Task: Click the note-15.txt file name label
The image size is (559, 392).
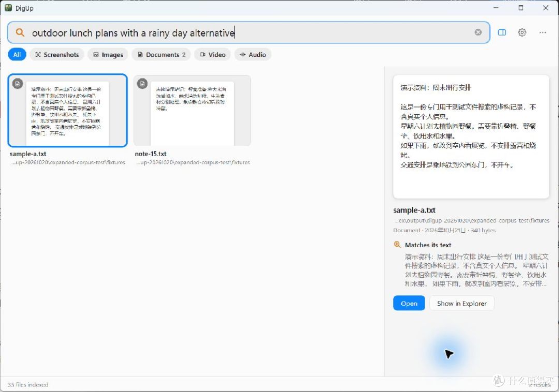Action: [x=151, y=154]
